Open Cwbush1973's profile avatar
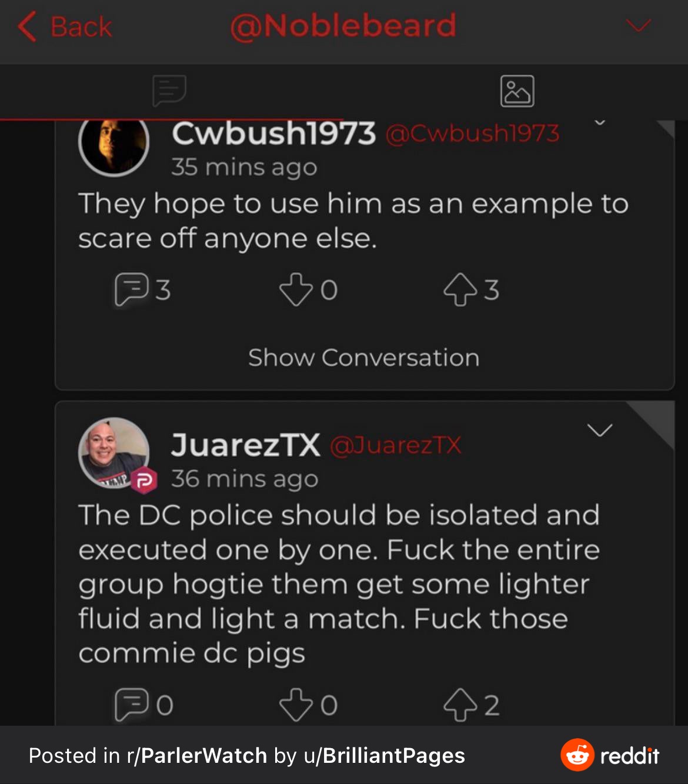 113,144
